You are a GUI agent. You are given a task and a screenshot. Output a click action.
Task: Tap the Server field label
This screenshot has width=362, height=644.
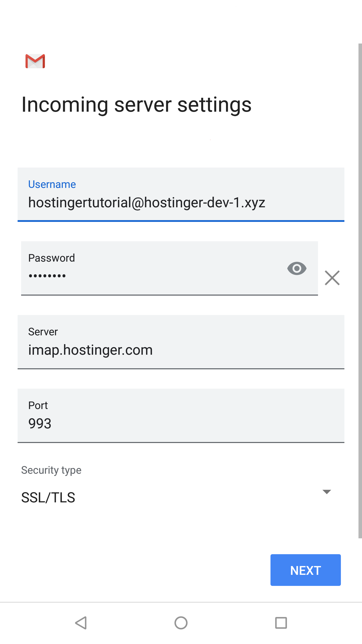point(43,332)
